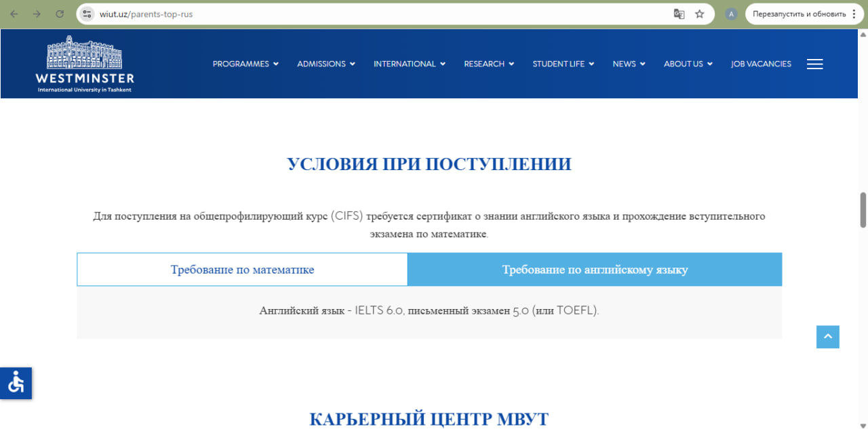Click Перезапустить и обновить button
The image size is (868, 429).
click(799, 14)
